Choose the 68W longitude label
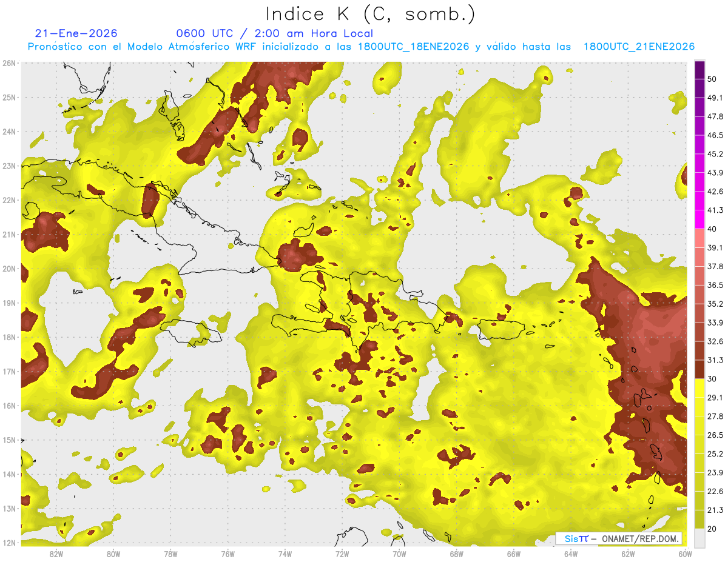 [456, 554]
